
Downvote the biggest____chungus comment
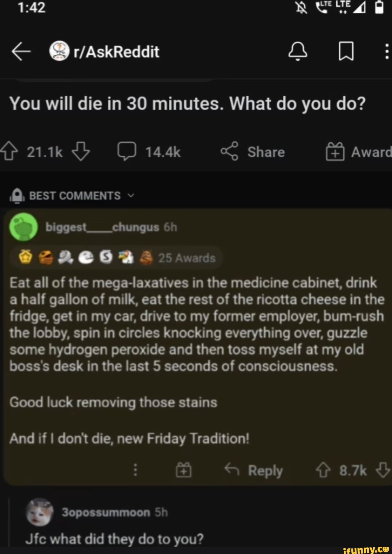point(383,470)
